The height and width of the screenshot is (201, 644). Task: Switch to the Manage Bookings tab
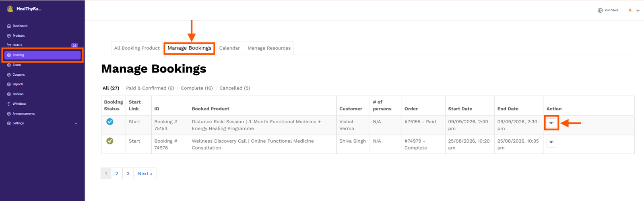189,48
